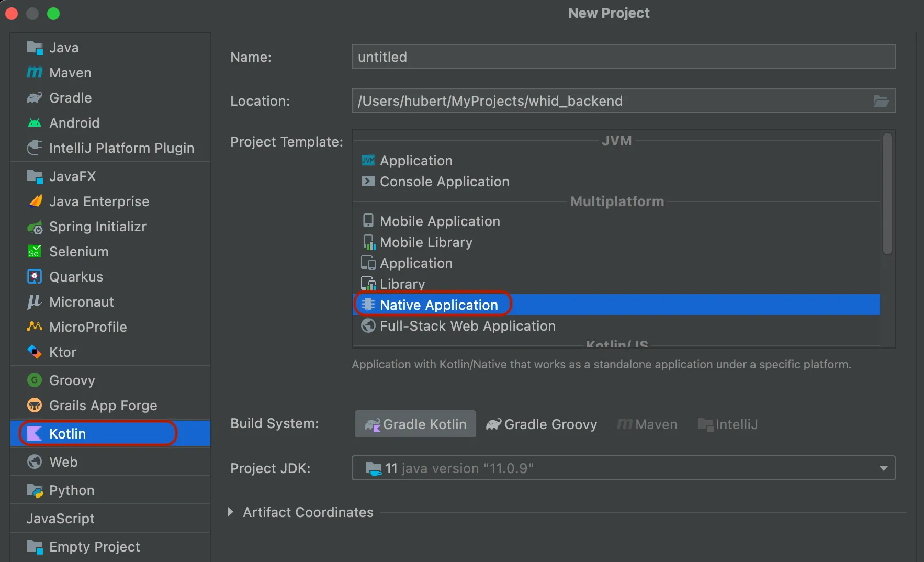Click the Selenium icon
This screenshot has width=924, height=562.
[x=35, y=252]
